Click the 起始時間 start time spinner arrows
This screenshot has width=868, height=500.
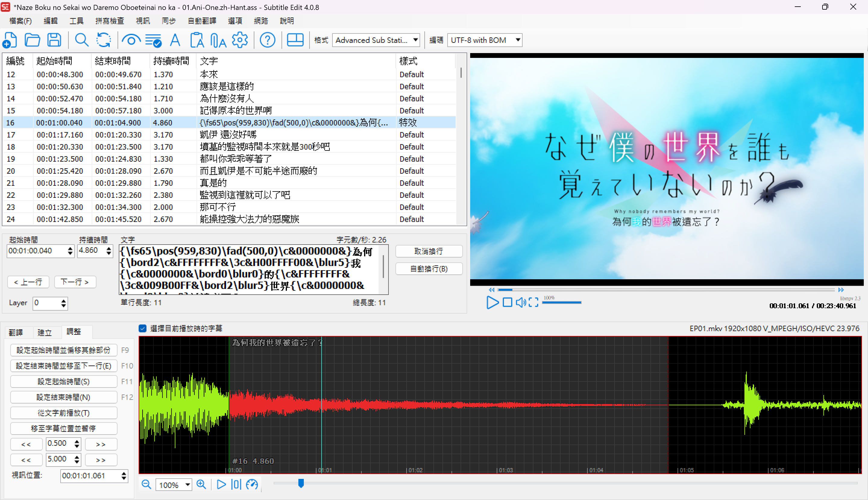[70, 251]
